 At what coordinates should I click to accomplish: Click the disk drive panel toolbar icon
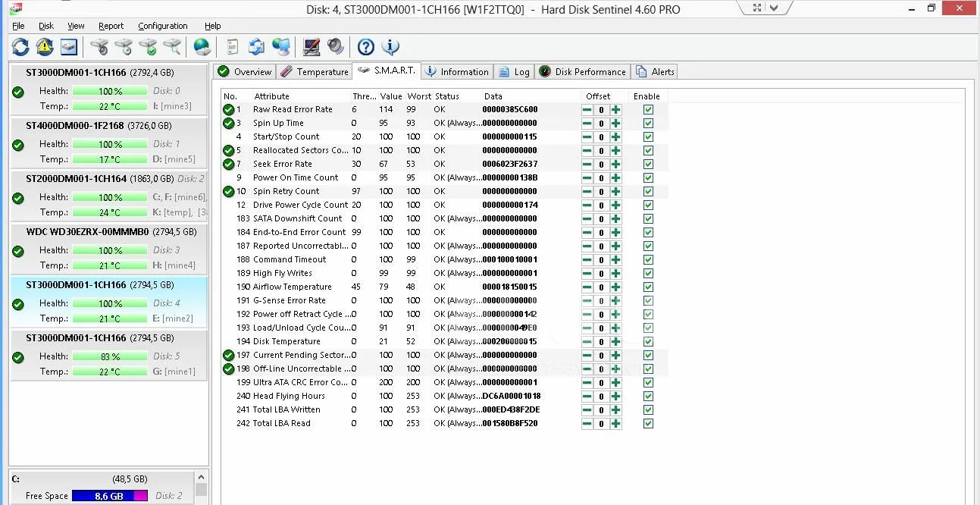tap(69, 47)
